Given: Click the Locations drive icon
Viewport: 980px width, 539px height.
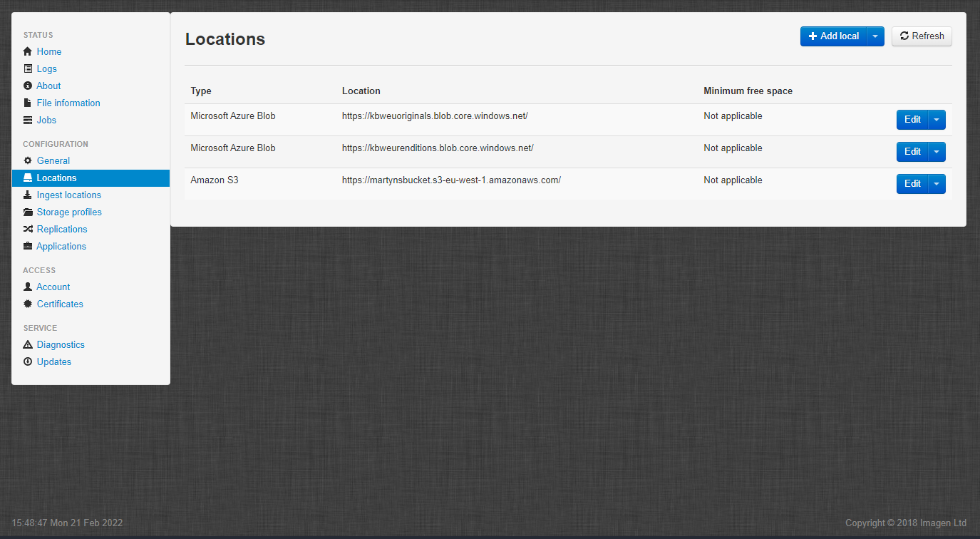Looking at the screenshot, I should (28, 178).
